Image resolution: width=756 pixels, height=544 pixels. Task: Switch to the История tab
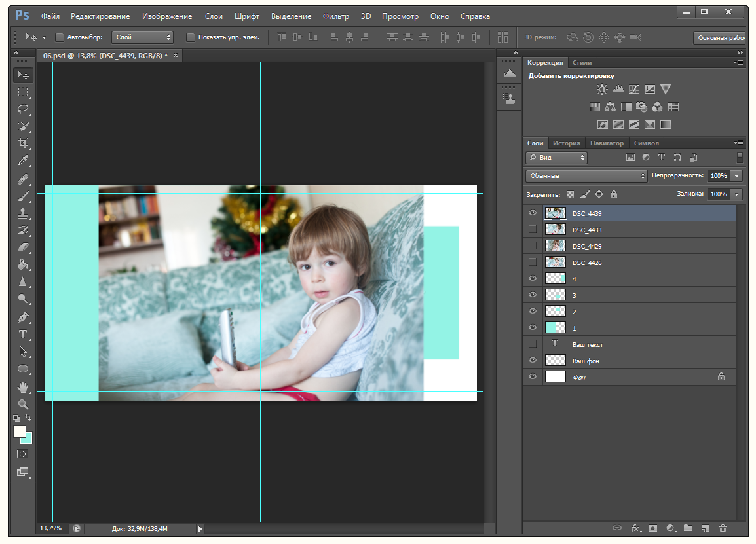point(566,143)
